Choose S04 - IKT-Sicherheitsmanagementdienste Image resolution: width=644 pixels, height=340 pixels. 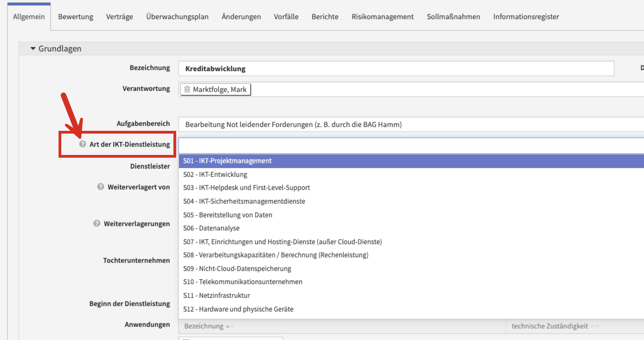pos(244,201)
